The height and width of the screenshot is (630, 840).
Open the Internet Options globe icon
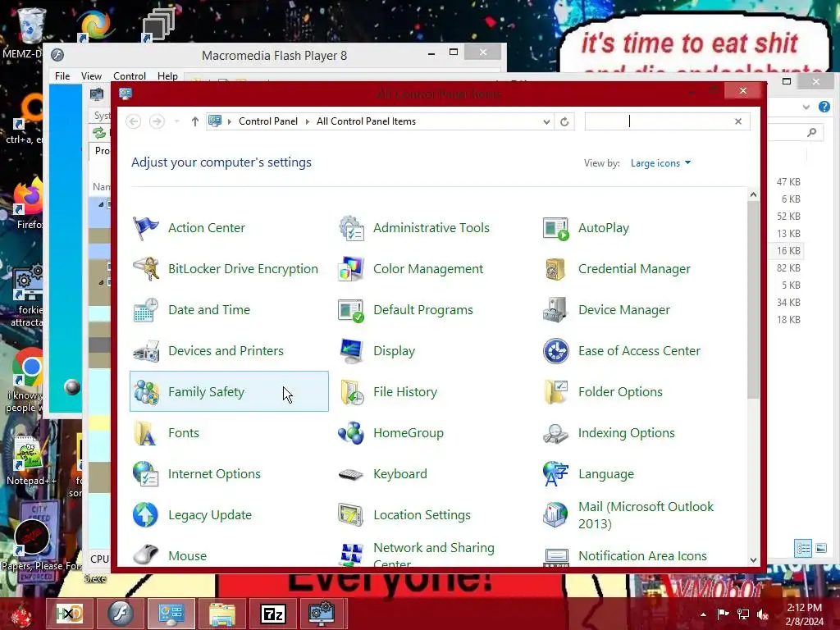click(x=146, y=474)
